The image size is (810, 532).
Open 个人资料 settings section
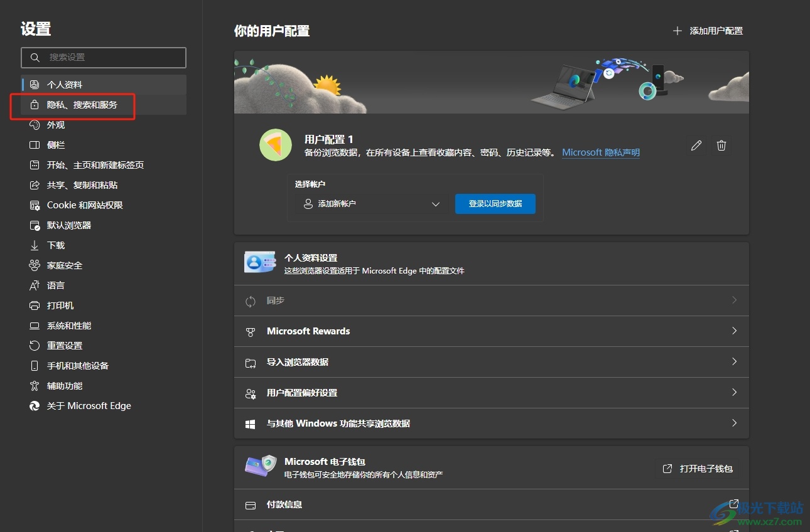[104, 85]
